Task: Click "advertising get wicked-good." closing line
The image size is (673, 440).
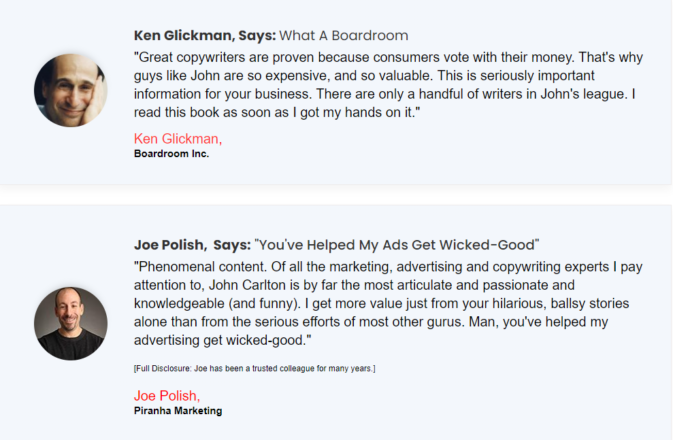Action: 223,341
